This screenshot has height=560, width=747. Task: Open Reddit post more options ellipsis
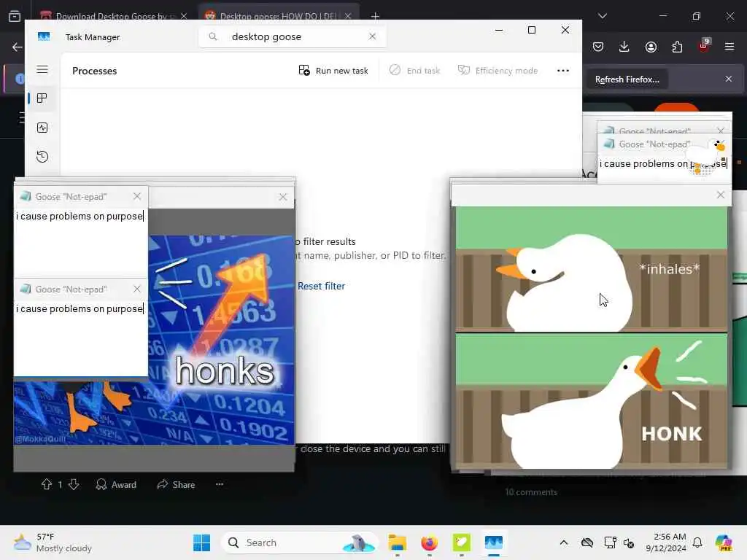click(219, 484)
